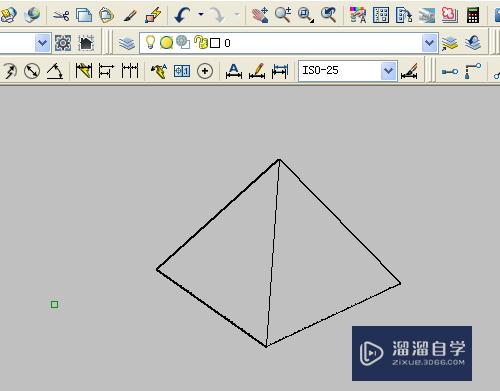
Task: Select the pyramid's center vertical edge
Action: point(273,253)
